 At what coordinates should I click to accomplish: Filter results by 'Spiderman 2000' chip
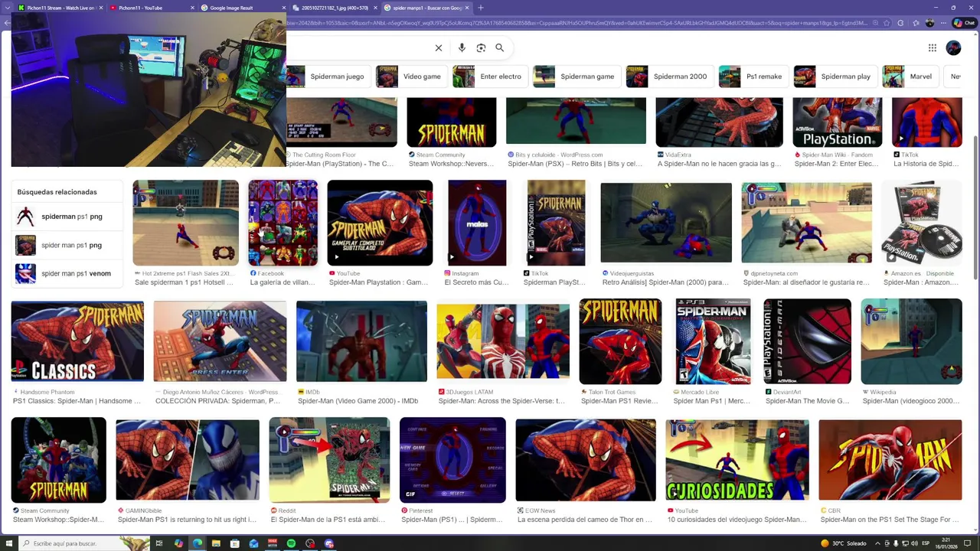click(669, 77)
